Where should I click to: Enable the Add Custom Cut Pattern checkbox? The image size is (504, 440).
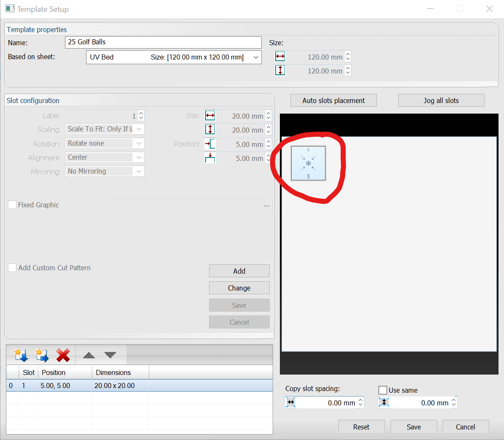(12, 268)
